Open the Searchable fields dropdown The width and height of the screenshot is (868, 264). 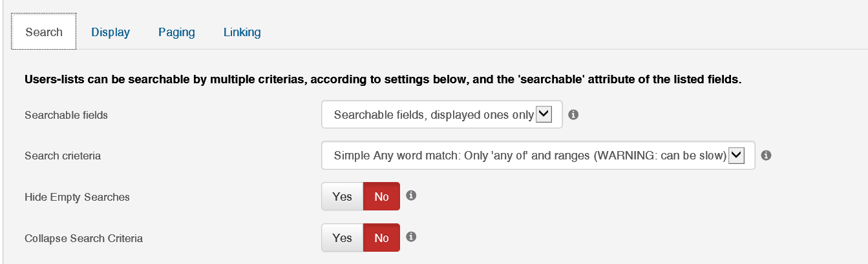pos(442,115)
